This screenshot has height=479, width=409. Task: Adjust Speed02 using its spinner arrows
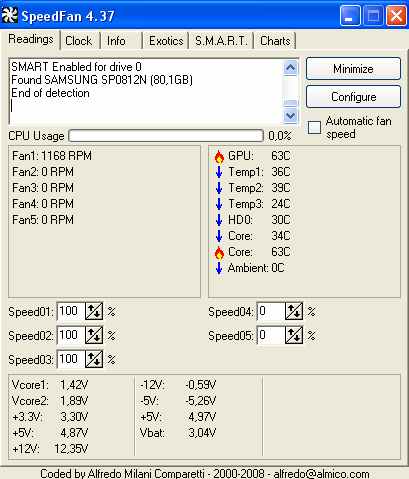coord(94,335)
